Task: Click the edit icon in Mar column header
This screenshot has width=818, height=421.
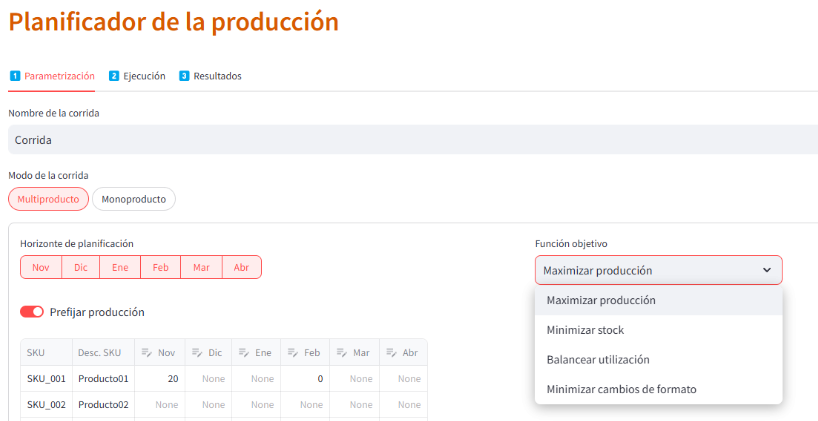Action: [341, 353]
